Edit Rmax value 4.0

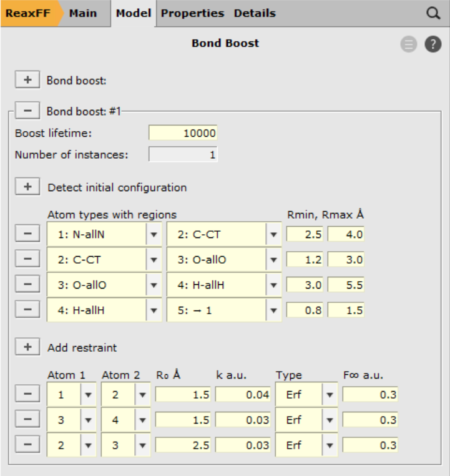346,234
